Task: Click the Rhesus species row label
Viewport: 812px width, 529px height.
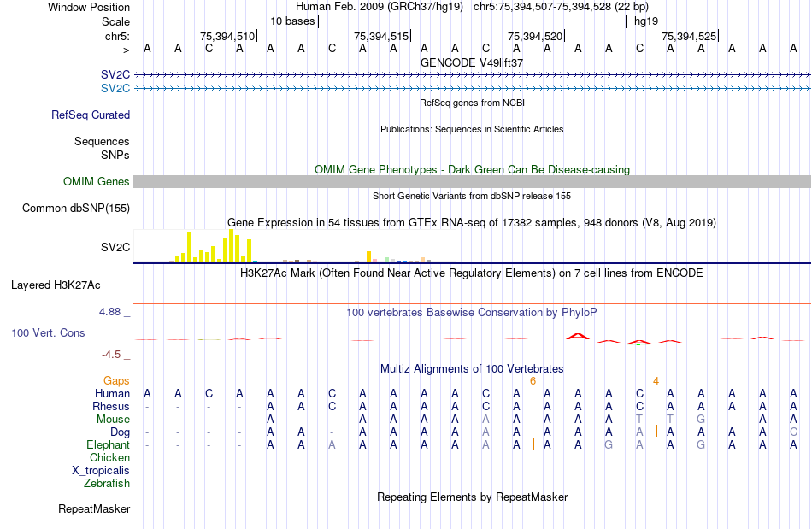Action: click(x=111, y=406)
